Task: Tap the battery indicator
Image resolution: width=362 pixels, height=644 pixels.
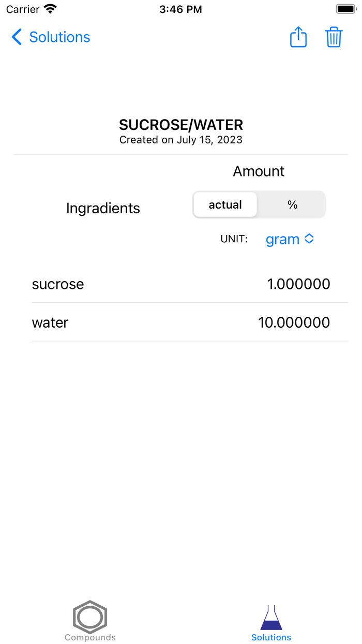Action: click(344, 8)
